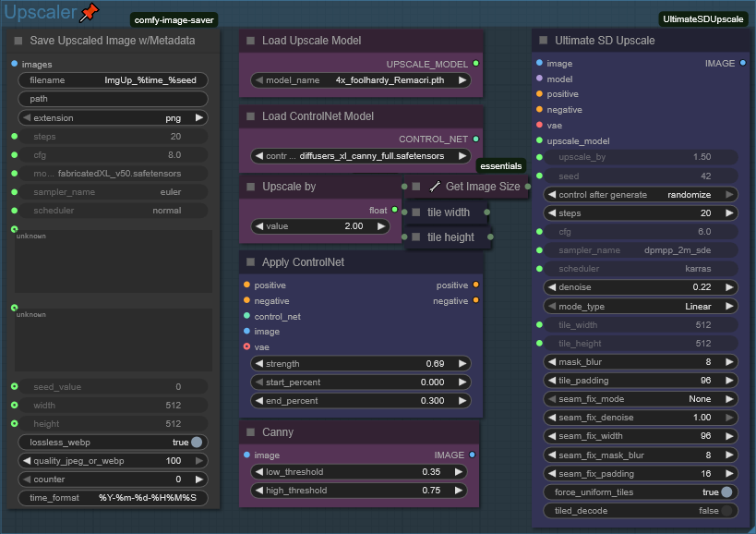Increase tile_padding with right arrow

tap(729, 380)
